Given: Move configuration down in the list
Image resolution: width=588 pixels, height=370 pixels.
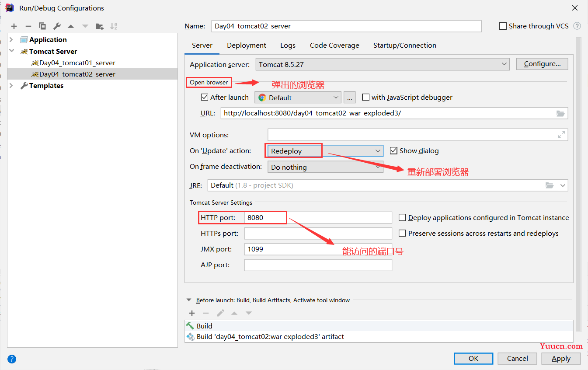Looking at the screenshot, I should pyautogui.click(x=85, y=26).
